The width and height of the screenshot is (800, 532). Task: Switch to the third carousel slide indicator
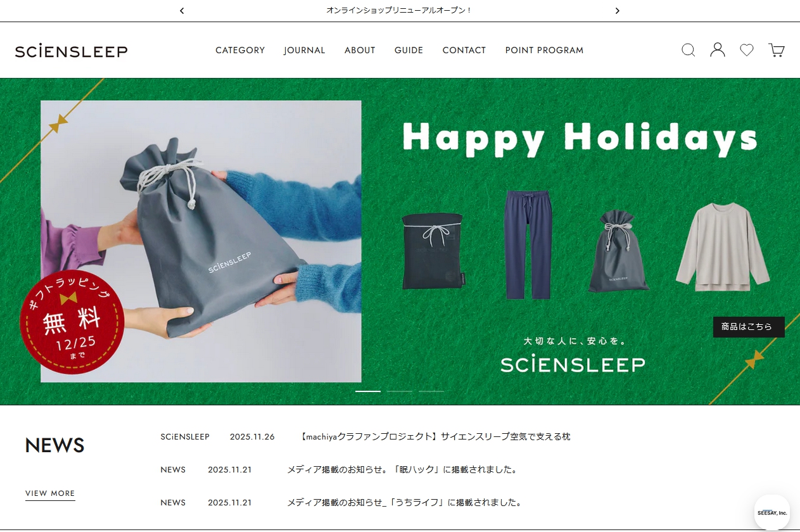pyautogui.click(x=431, y=391)
